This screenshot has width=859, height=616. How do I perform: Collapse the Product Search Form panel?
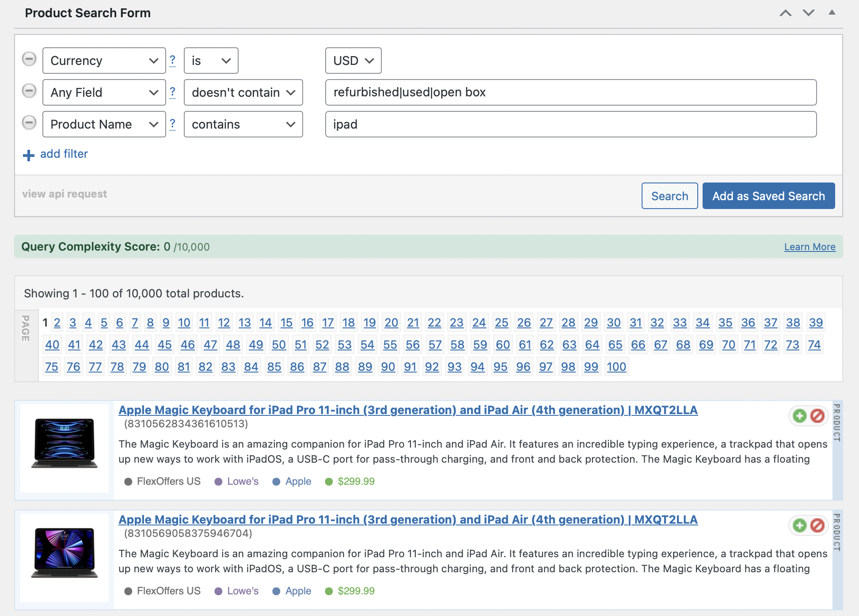(x=832, y=12)
